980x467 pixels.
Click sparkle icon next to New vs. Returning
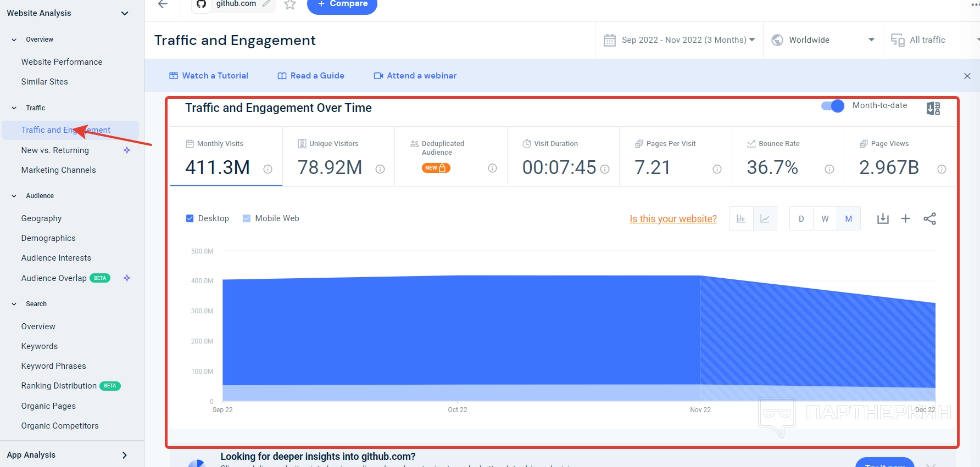127,150
